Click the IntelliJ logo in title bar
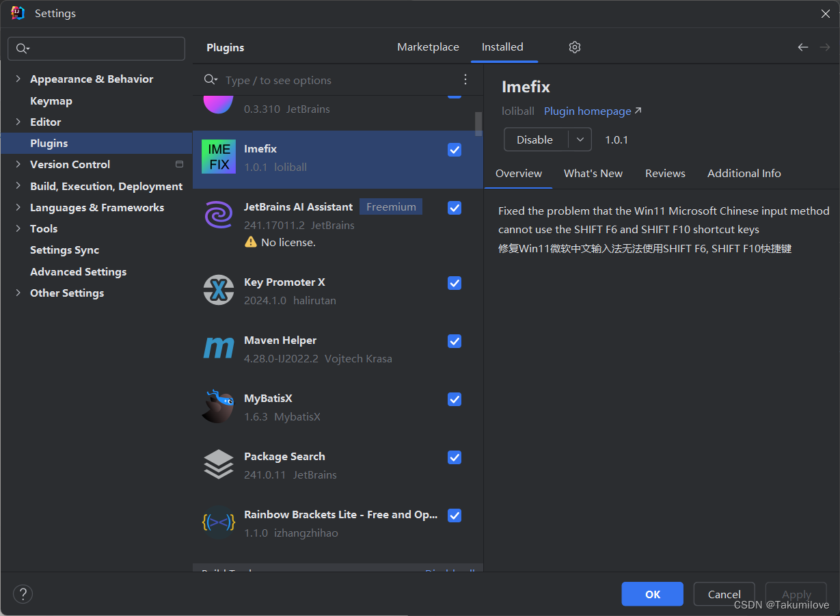This screenshot has height=616, width=840. pos(18,13)
